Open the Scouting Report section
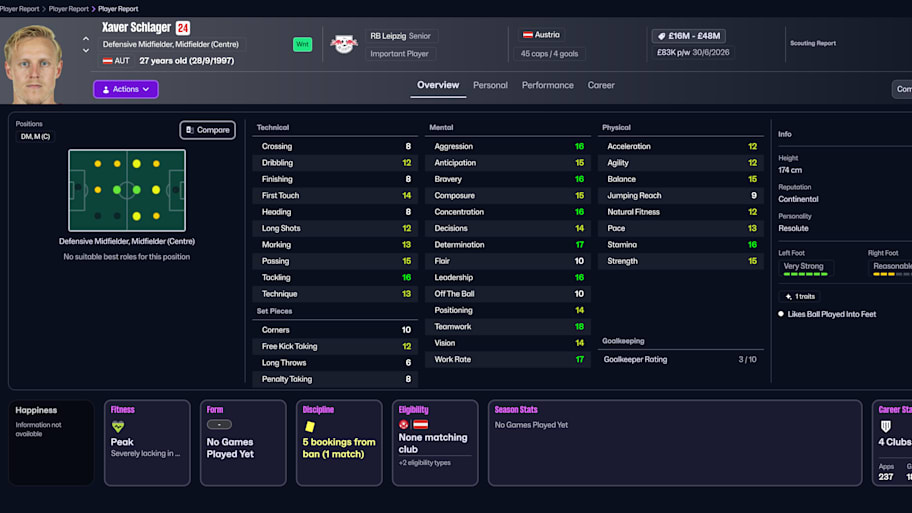 click(813, 43)
